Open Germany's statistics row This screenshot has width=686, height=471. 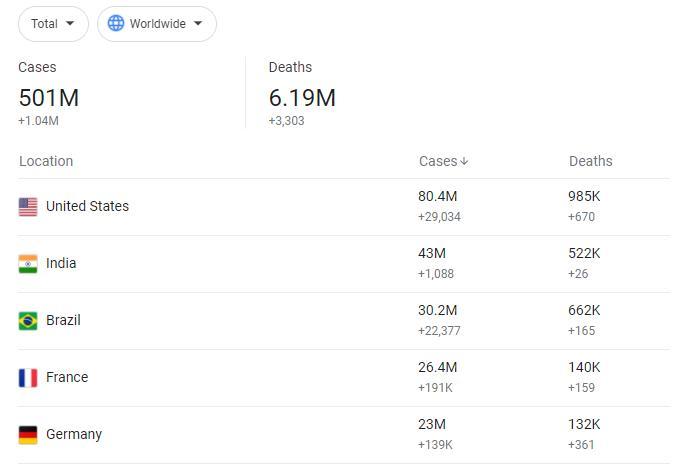click(74, 435)
